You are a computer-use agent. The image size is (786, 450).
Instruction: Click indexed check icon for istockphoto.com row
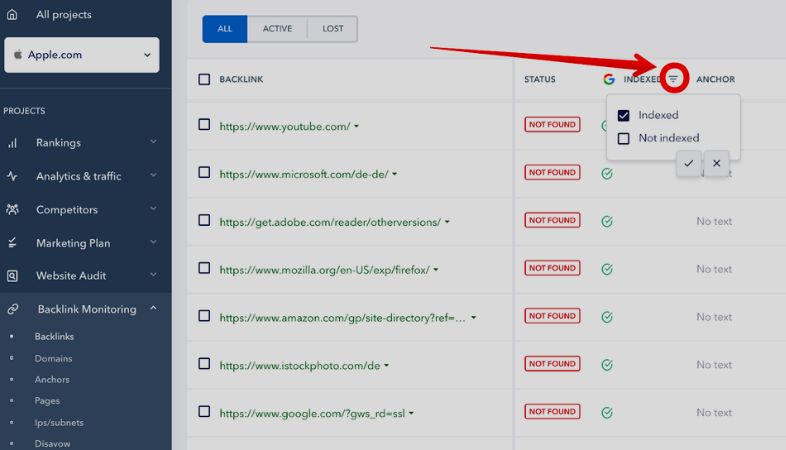coord(607,365)
